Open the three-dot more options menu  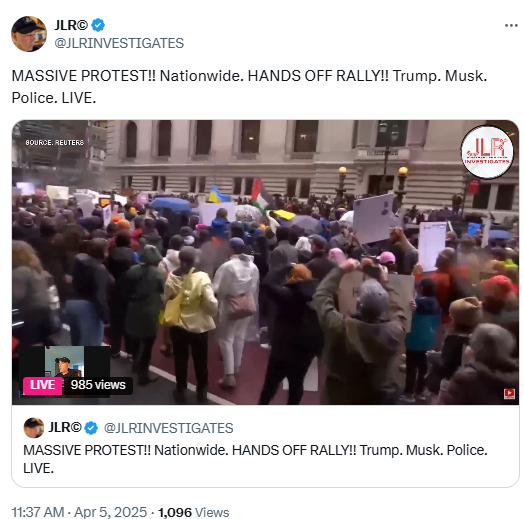tap(511, 25)
